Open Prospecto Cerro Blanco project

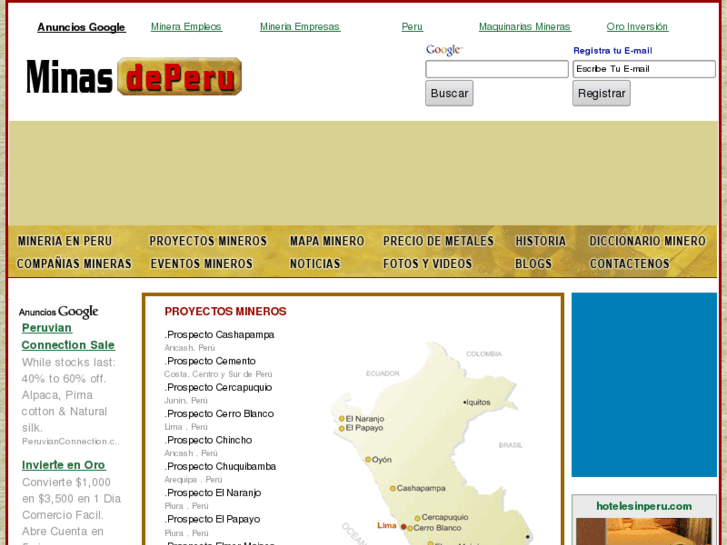(219, 414)
